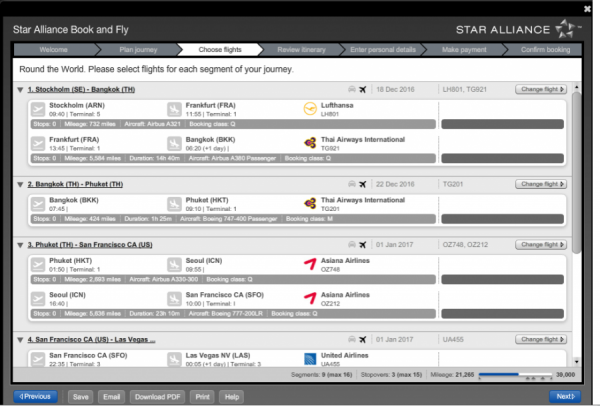Click the Next button

point(565,396)
